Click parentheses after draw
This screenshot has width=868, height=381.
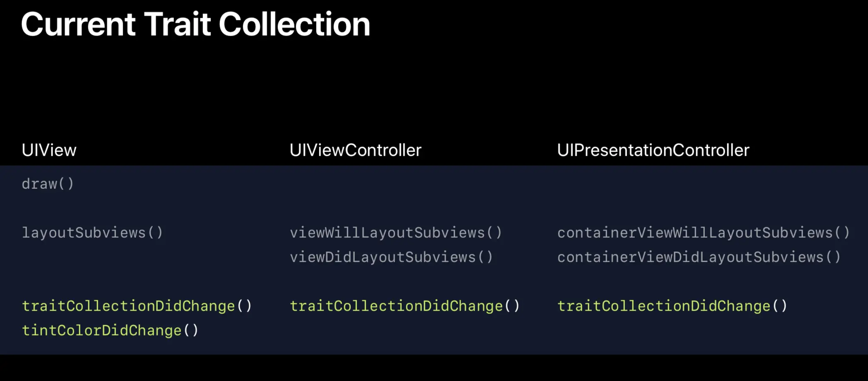click(x=66, y=184)
